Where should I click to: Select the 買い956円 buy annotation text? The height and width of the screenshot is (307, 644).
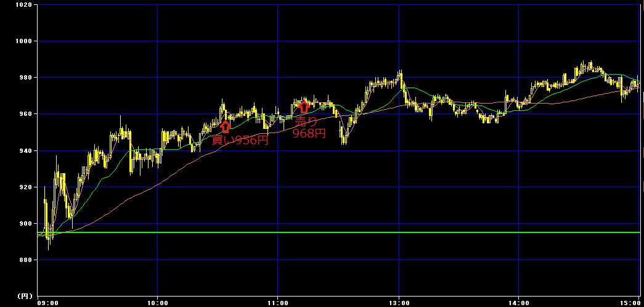click(x=240, y=141)
